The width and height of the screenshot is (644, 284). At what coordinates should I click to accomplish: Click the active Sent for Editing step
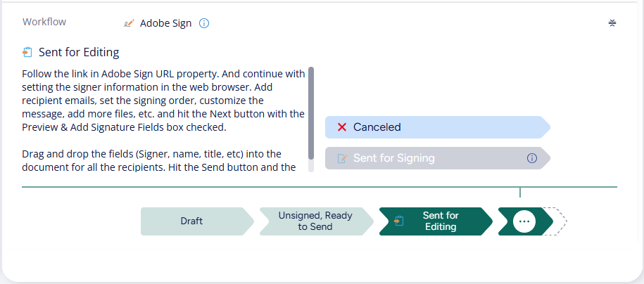click(x=436, y=221)
